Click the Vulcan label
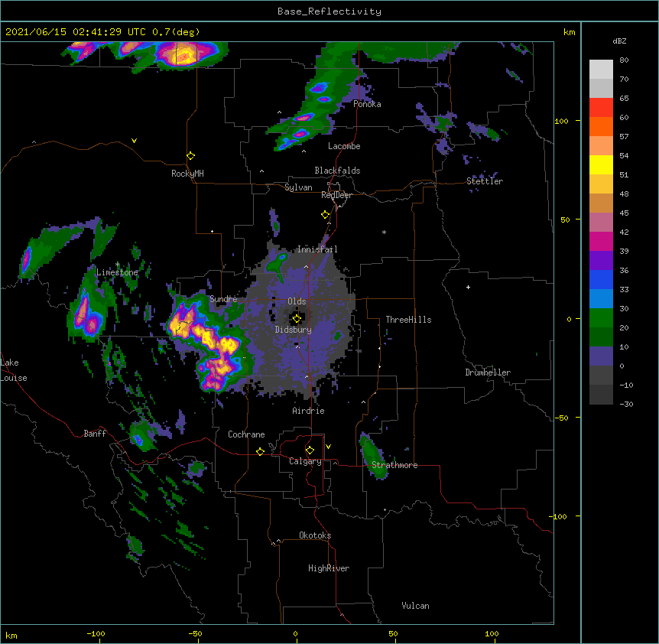Image resolution: width=659 pixels, height=644 pixels. tap(415, 606)
